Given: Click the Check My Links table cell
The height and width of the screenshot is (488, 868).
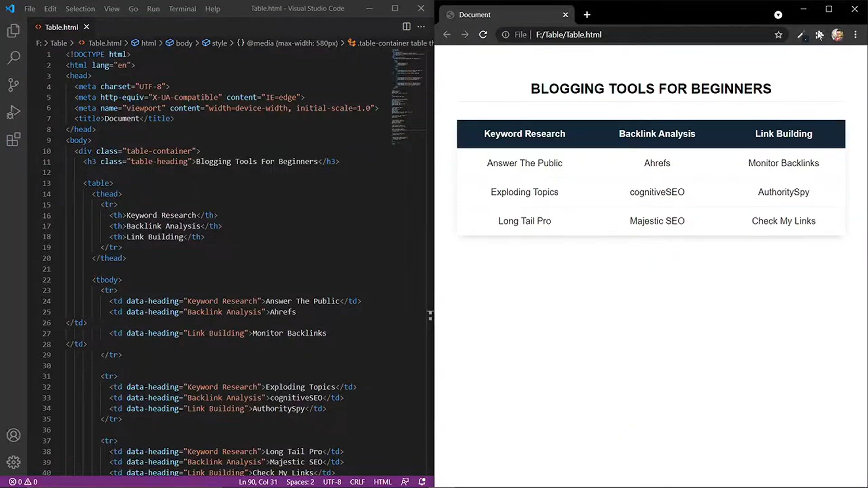Looking at the screenshot, I should coord(783,221).
